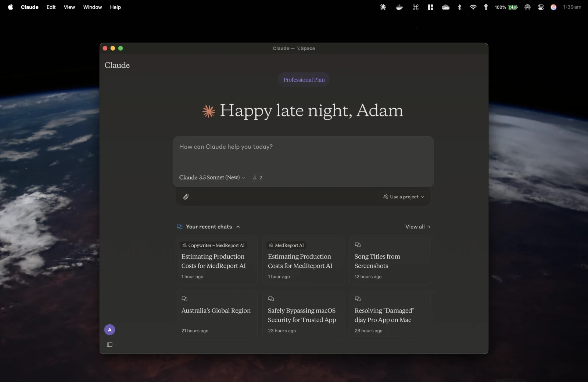
Task: Click recent chats bubble icon
Action: click(x=180, y=227)
